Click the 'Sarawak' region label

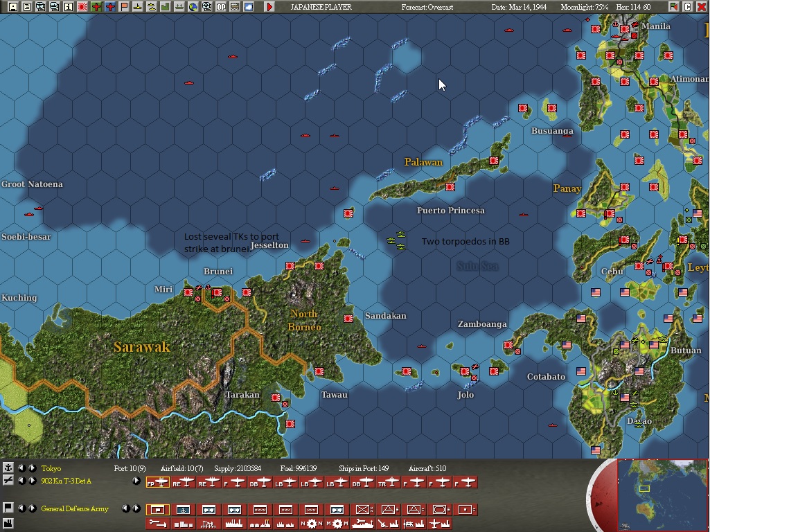click(x=142, y=347)
